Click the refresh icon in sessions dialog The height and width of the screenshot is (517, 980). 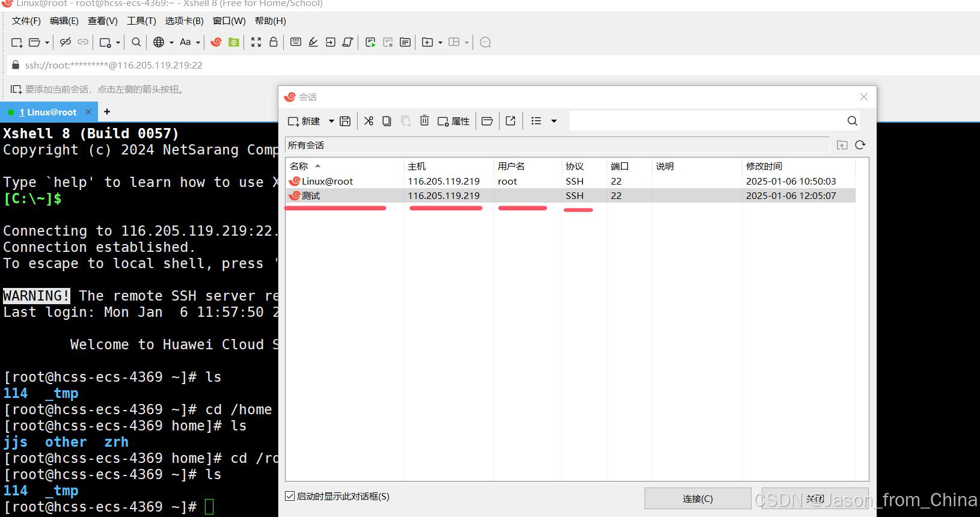tap(860, 145)
